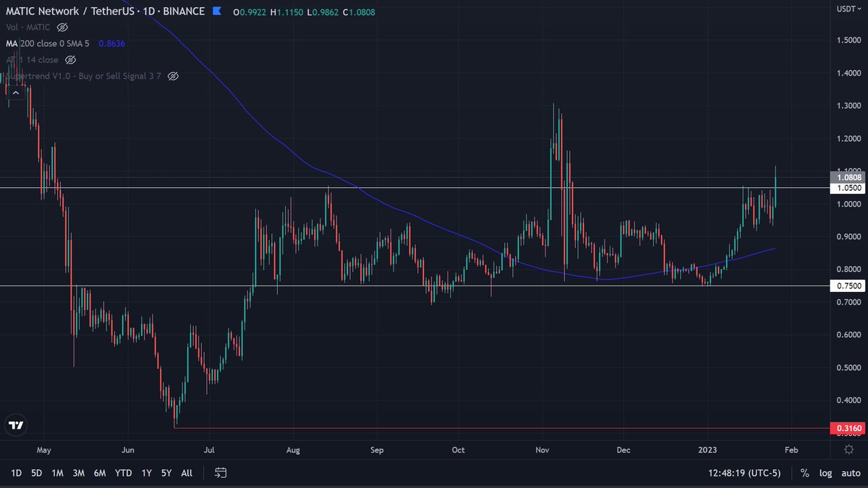Toggle percent scale mode
This screenshot has height=488, width=868.
804,473
